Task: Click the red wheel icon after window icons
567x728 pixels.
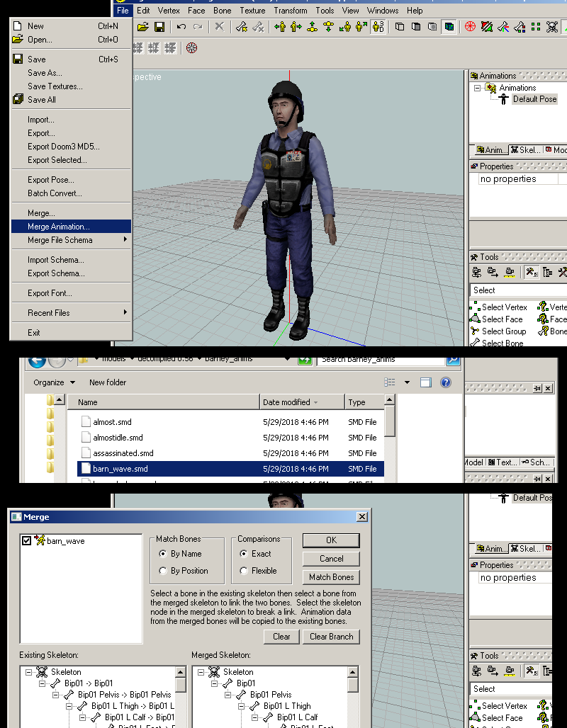Action: (x=470, y=27)
